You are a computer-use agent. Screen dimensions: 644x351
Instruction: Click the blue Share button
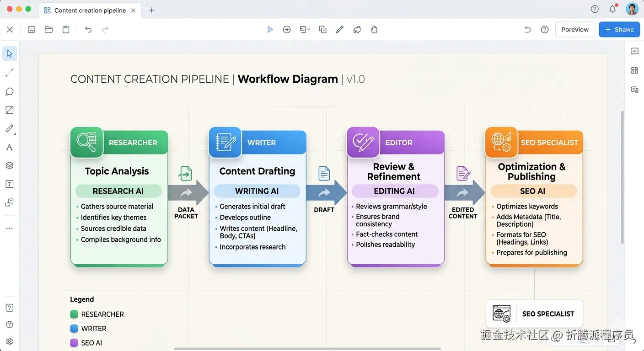coord(619,30)
